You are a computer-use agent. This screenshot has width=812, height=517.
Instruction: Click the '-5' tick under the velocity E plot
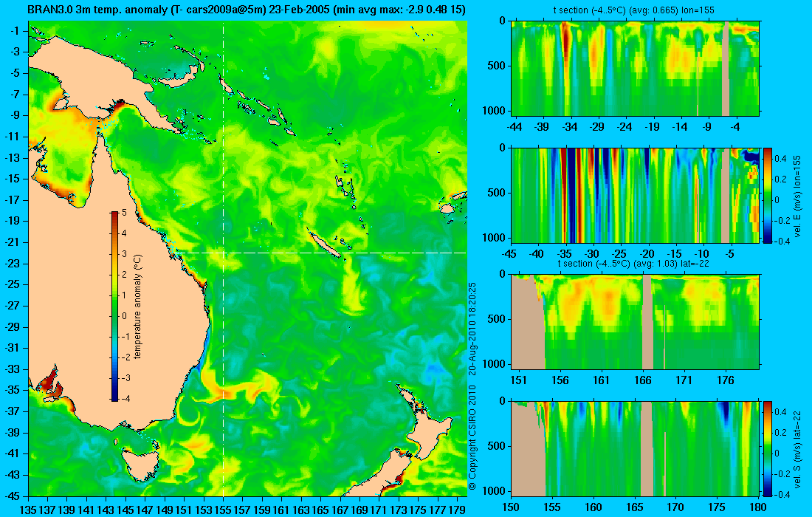729,254
